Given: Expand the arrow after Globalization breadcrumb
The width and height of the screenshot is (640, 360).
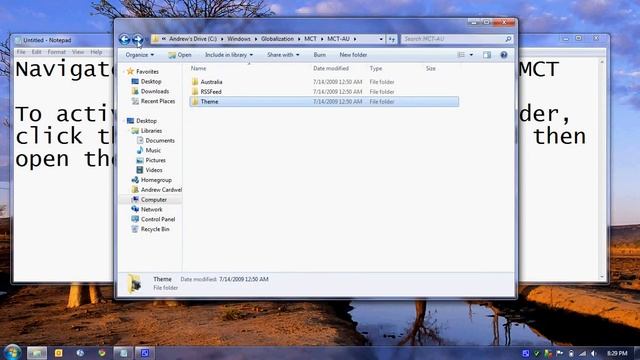Looking at the screenshot, I should pos(299,39).
